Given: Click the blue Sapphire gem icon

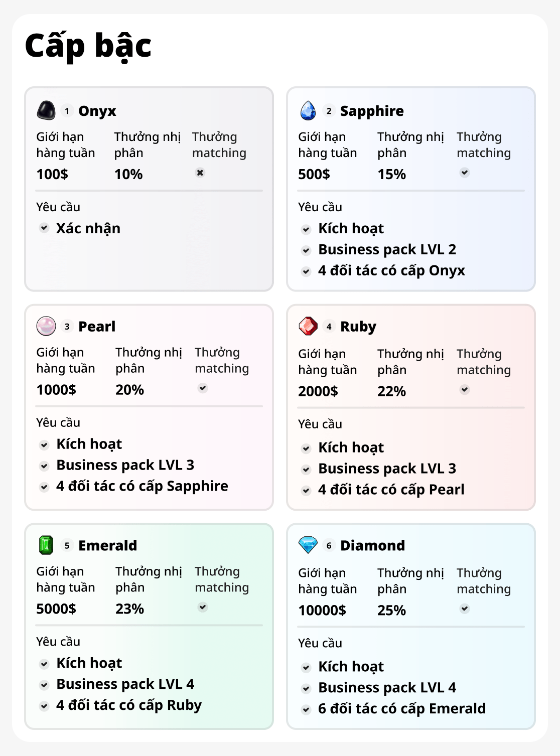Looking at the screenshot, I should click(x=308, y=110).
